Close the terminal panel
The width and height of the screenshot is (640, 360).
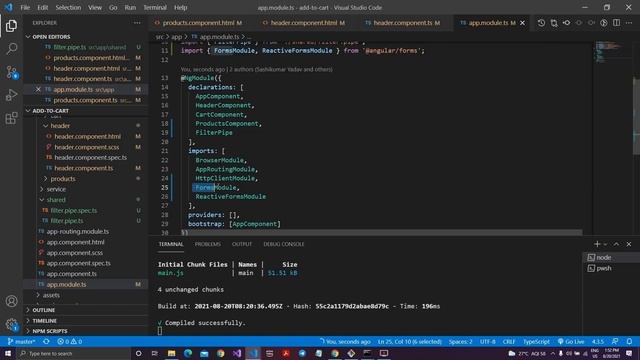629,244
